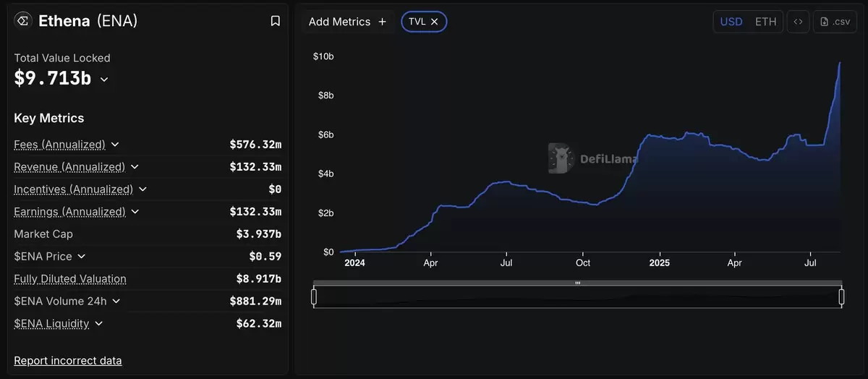Click the range slider center grip

[x=578, y=283]
